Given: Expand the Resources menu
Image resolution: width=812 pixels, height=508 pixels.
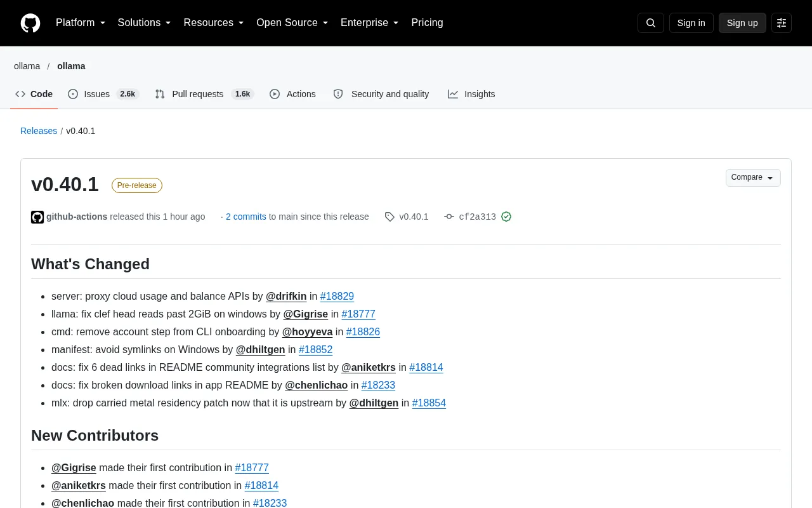Looking at the screenshot, I should (214, 23).
